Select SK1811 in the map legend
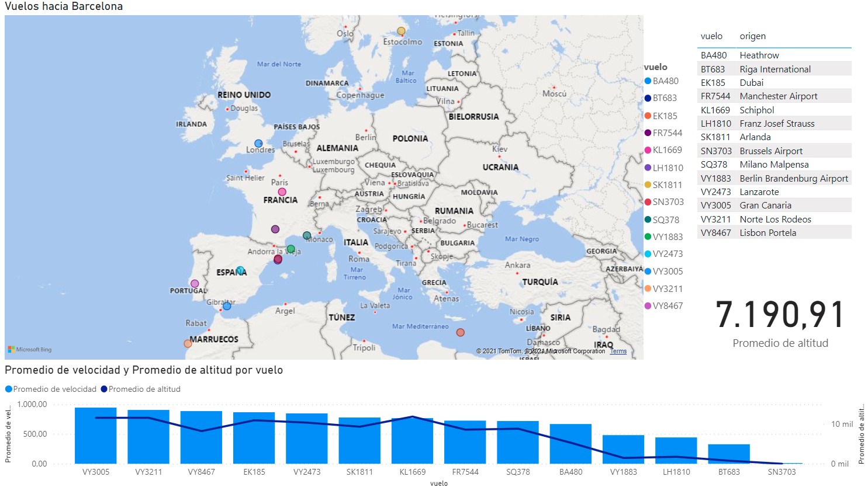The width and height of the screenshot is (868, 494). pos(667,185)
